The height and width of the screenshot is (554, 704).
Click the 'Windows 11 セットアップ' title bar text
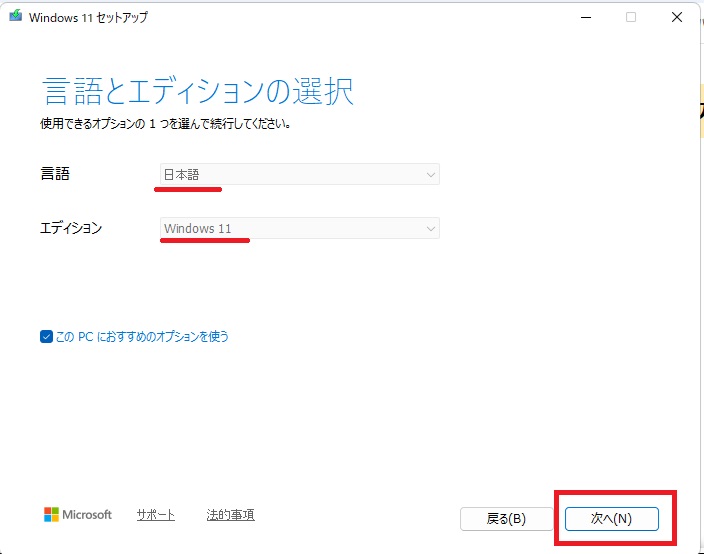click(x=91, y=17)
